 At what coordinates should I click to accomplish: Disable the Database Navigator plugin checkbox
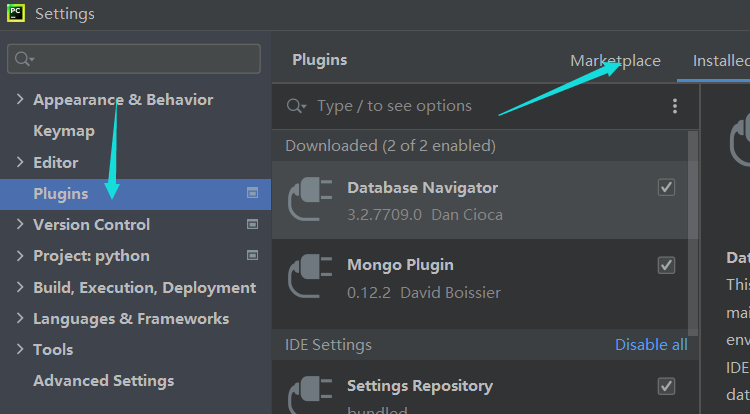point(666,187)
